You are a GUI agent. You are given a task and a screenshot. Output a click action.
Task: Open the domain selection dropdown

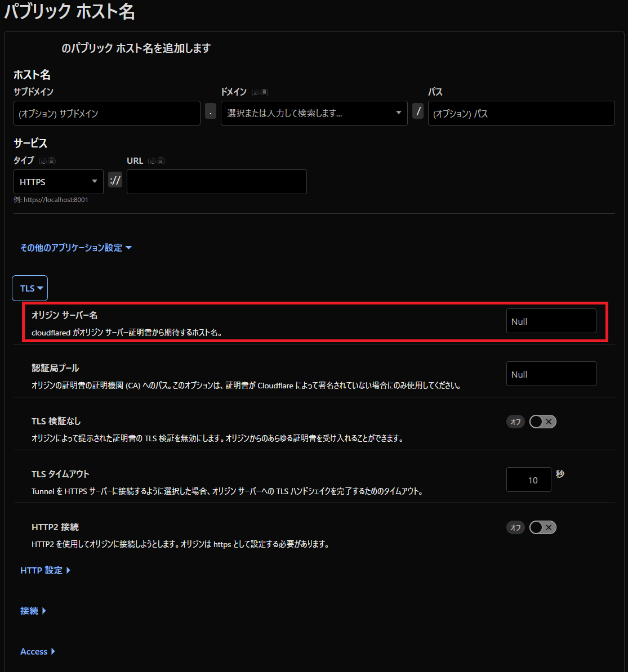pos(314,113)
